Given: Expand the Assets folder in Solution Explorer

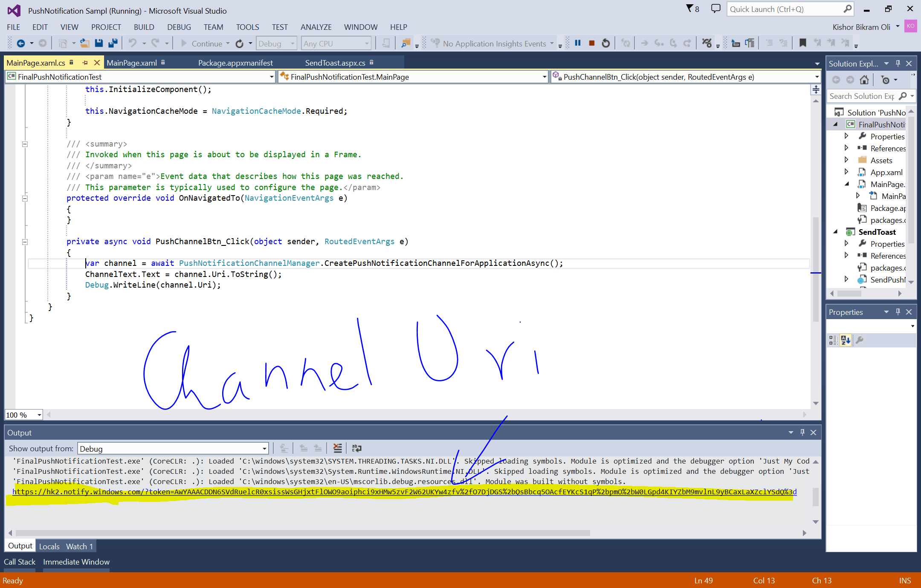Looking at the screenshot, I should tap(846, 160).
